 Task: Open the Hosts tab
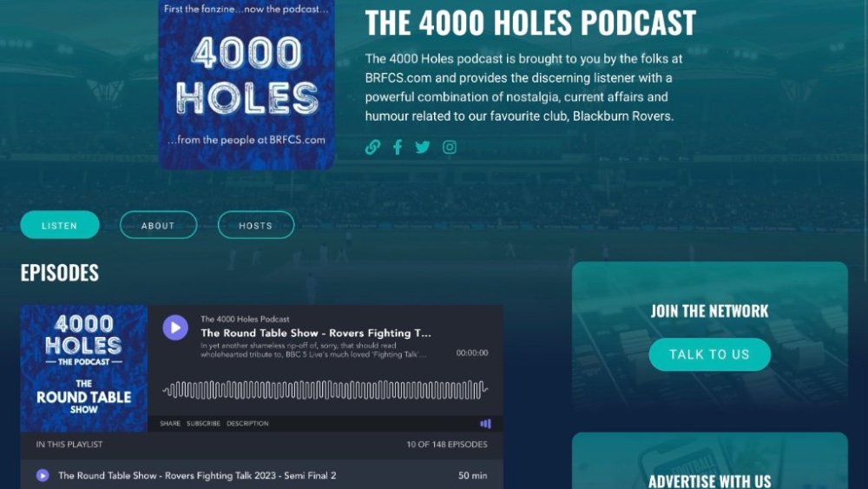click(x=255, y=225)
